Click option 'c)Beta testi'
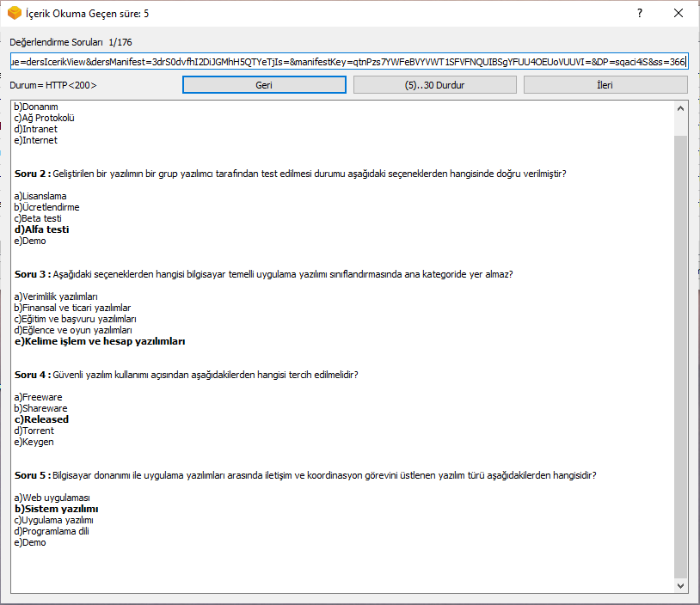Screen dimensions: 700x605 (38, 218)
